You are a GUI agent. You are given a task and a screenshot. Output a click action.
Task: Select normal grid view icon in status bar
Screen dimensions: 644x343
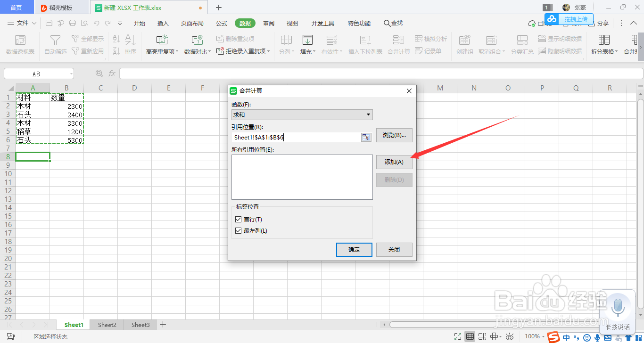[x=470, y=336]
